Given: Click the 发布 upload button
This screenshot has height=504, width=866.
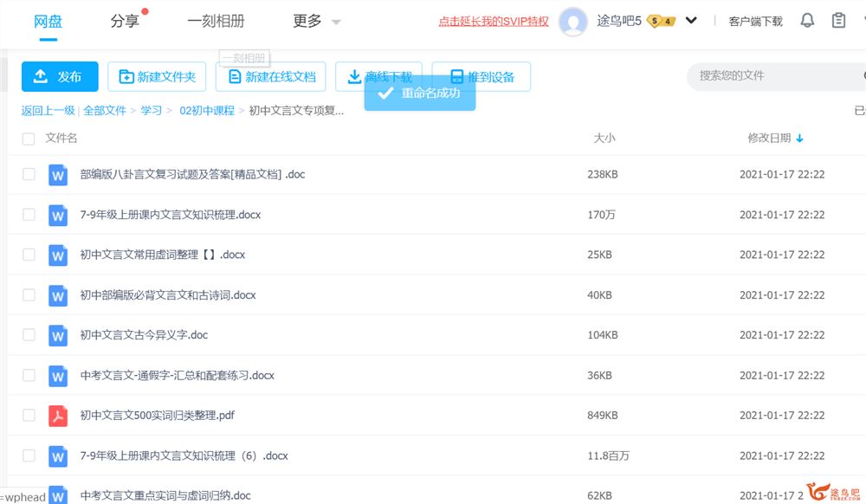Looking at the screenshot, I should (60, 77).
